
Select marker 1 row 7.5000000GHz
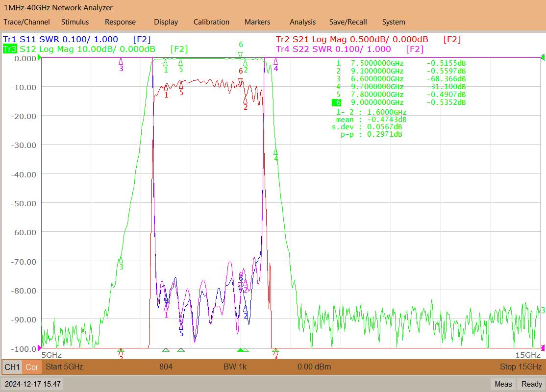(401, 63)
